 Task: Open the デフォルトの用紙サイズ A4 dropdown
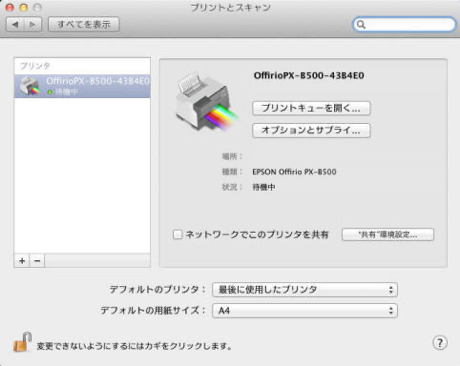(305, 311)
